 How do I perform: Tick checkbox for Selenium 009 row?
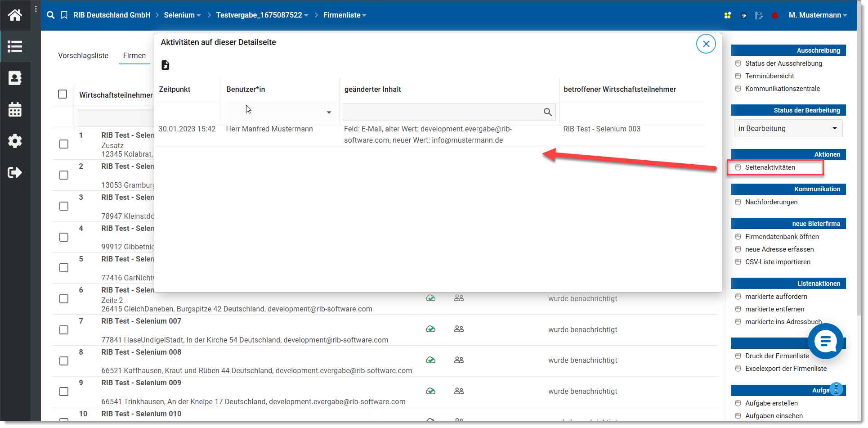[x=64, y=392]
